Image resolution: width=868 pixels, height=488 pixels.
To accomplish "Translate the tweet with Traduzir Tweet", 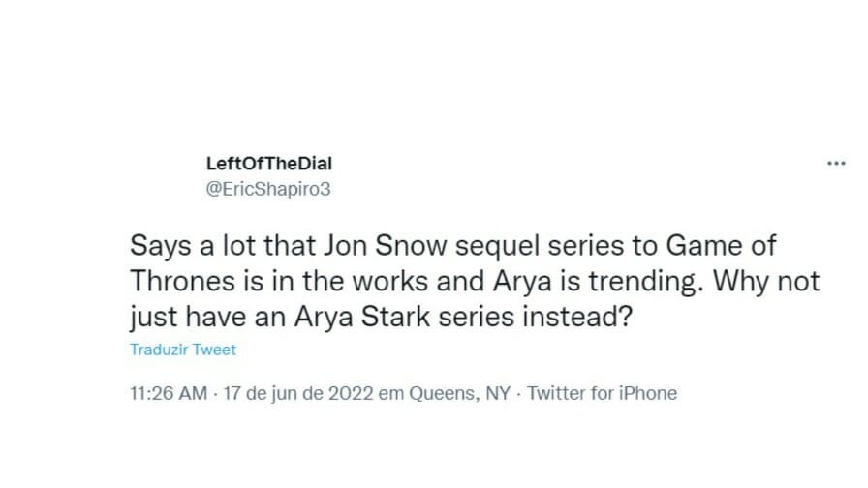I will [183, 350].
